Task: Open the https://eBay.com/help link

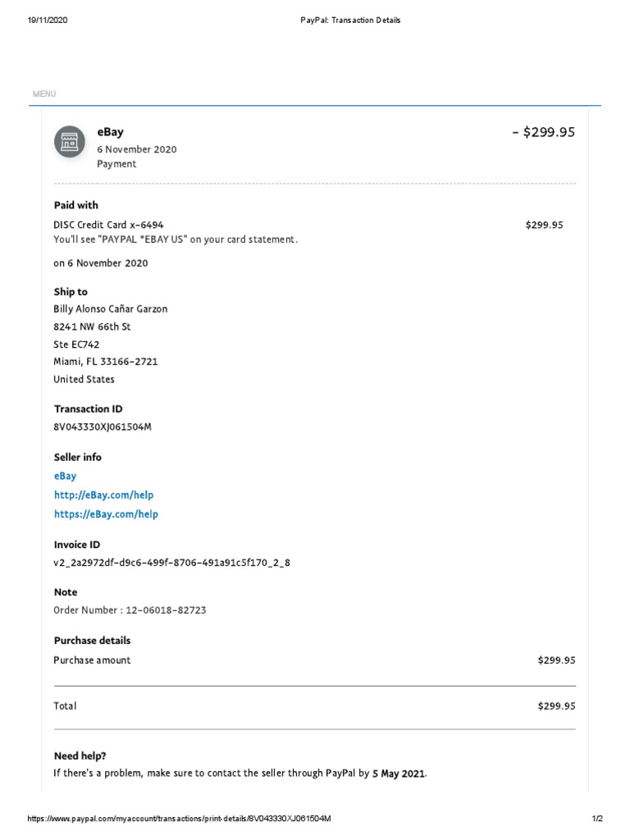Action: pyautogui.click(x=106, y=514)
